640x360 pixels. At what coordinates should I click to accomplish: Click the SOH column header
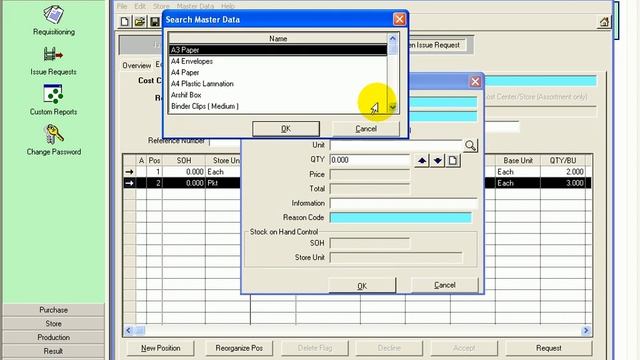click(x=184, y=160)
